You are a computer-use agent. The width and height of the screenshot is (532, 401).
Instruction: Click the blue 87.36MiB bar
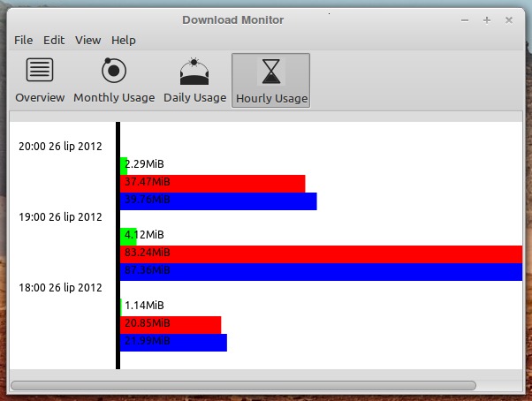click(321, 272)
